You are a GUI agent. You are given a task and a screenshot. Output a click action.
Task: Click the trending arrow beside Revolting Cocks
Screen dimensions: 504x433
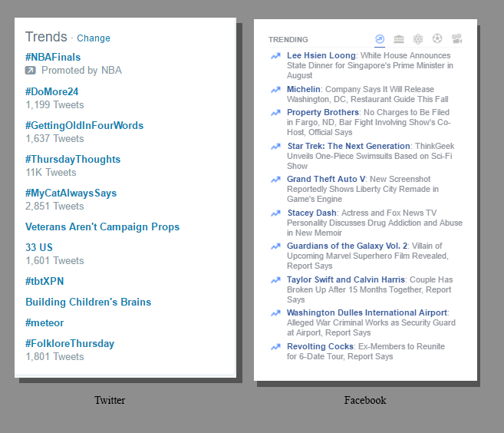(x=275, y=347)
